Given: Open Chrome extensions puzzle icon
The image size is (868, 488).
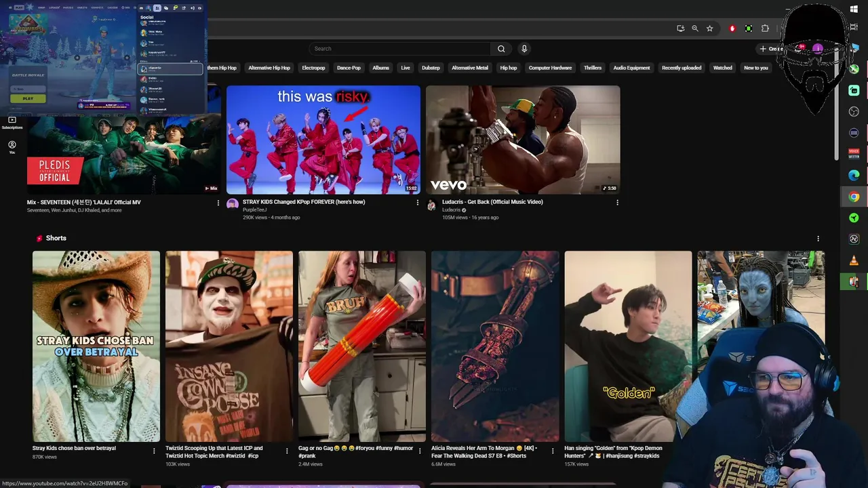Looking at the screenshot, I should coord(765,28).
